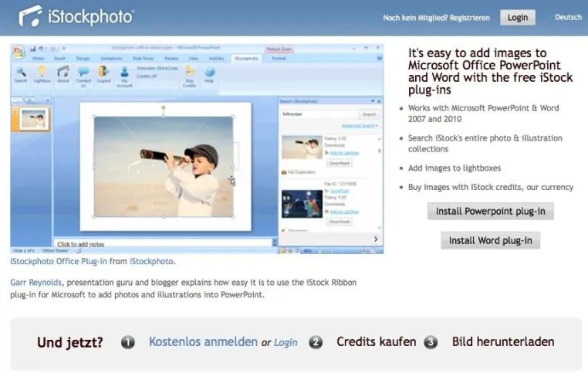Click the next arrow in search pane
The height and width of the screenshot is (380, 588).
tap(376, 239)
